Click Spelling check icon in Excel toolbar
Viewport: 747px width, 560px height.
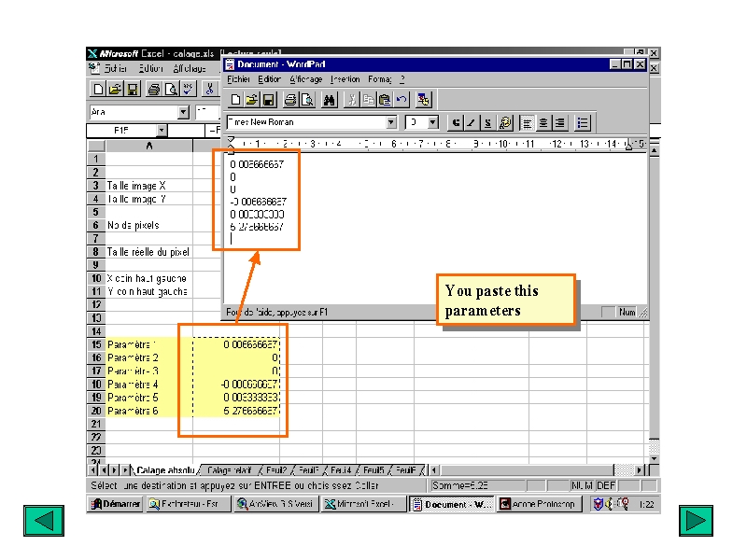189,89
